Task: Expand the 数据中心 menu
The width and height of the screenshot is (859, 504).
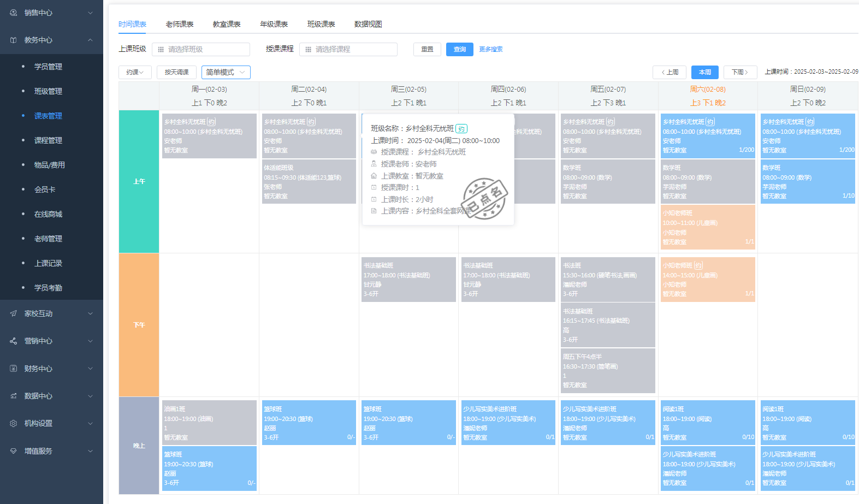Action: (91, 396)
